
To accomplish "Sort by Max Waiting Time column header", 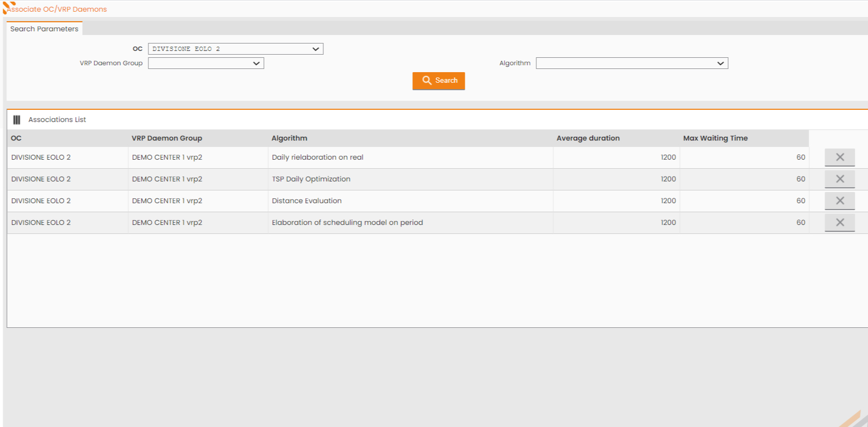I will tap(745, 138).
